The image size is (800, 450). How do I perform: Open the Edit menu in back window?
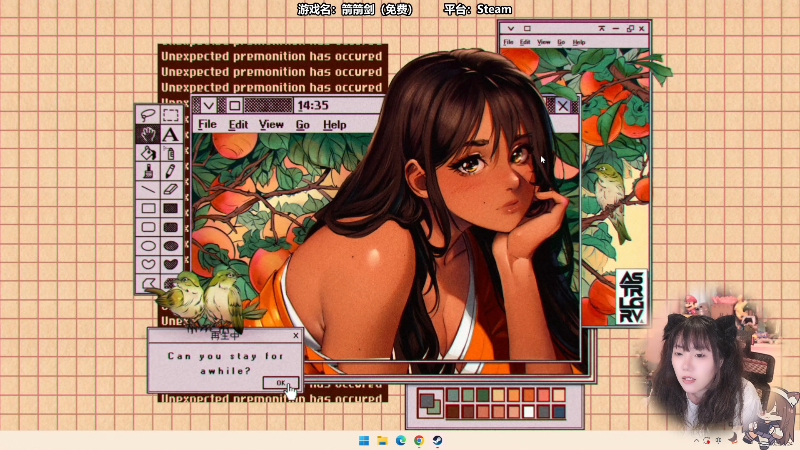click(x=525, y=42)
